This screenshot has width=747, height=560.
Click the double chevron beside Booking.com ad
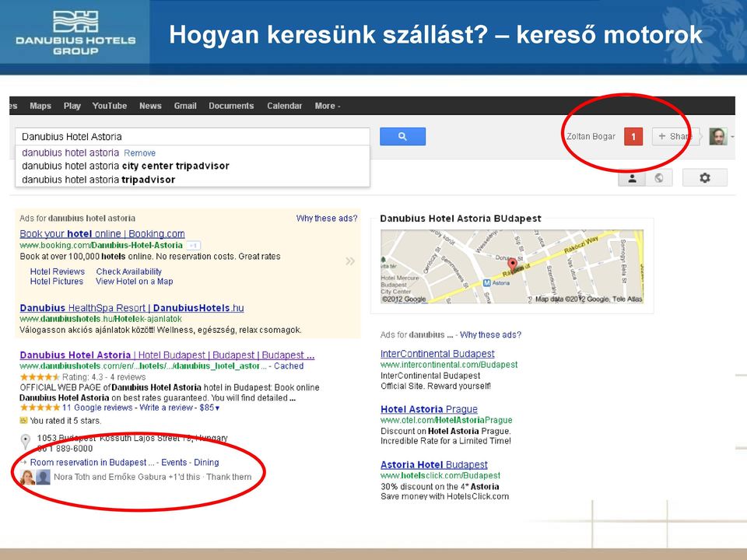(350, 261)
